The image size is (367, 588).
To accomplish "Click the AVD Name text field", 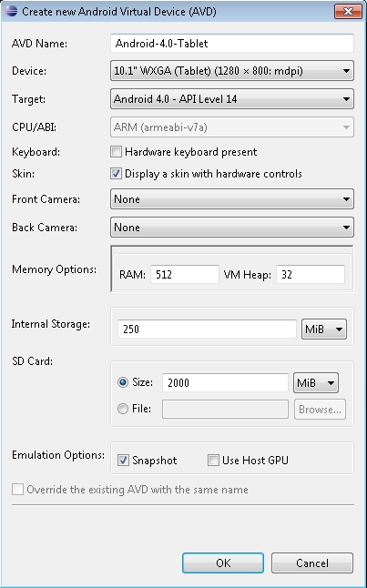I will (232, 43).
